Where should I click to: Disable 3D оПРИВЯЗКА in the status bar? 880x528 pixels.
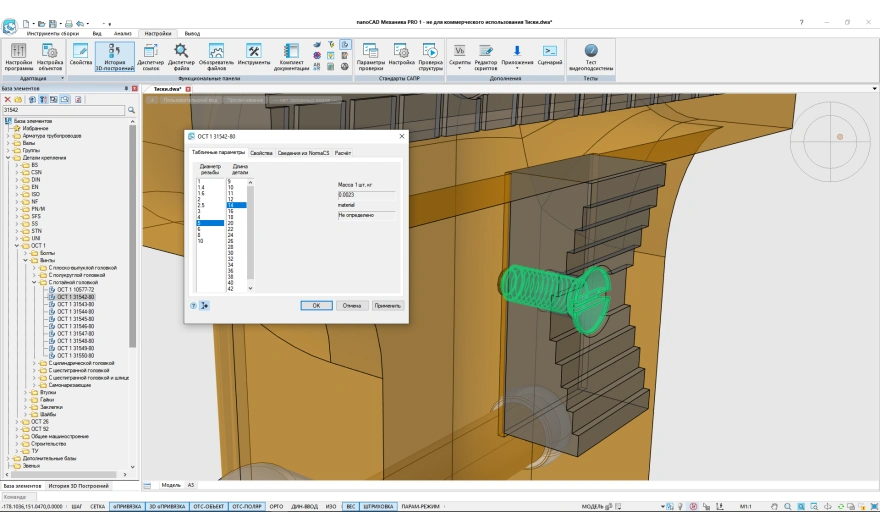(x=167, y=507)
